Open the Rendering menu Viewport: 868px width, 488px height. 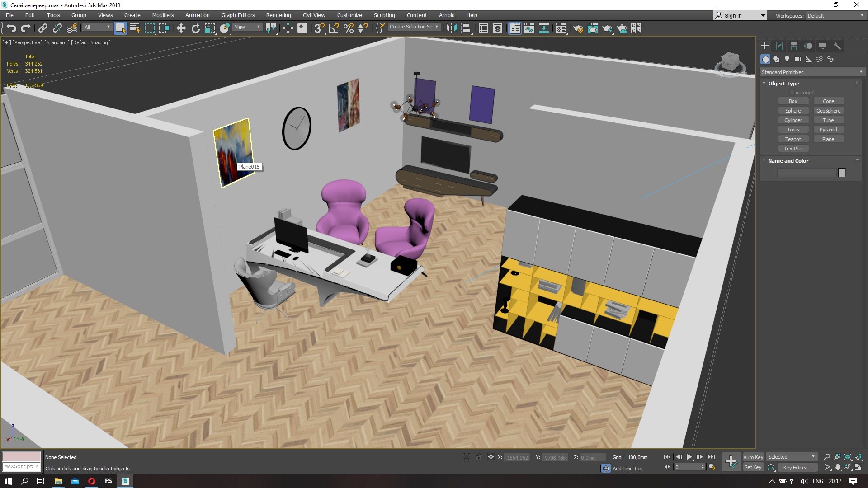pyautogui.click(x=278, y=15)
